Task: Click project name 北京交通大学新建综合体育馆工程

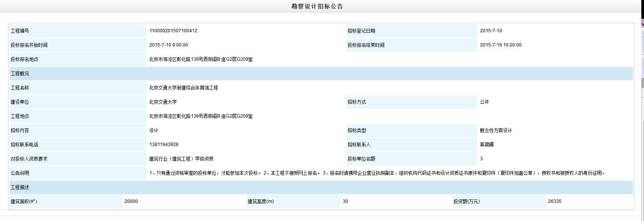Action: pos(183,88)
